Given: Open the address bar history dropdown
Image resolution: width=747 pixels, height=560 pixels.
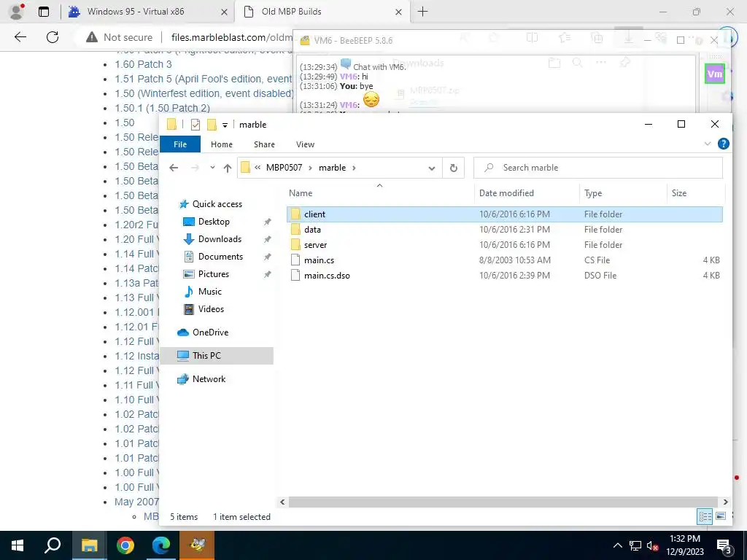Looking at the screenshot, I should 432,168.
